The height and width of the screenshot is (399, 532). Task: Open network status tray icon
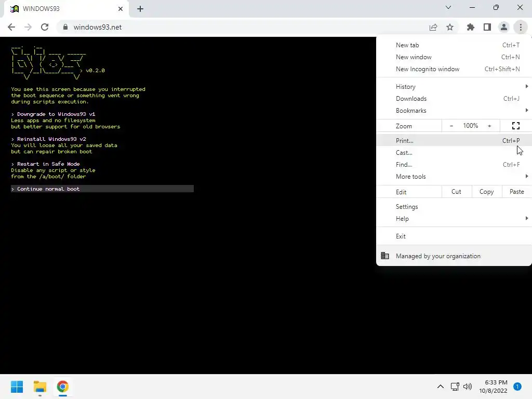click(x=455, y=387)
